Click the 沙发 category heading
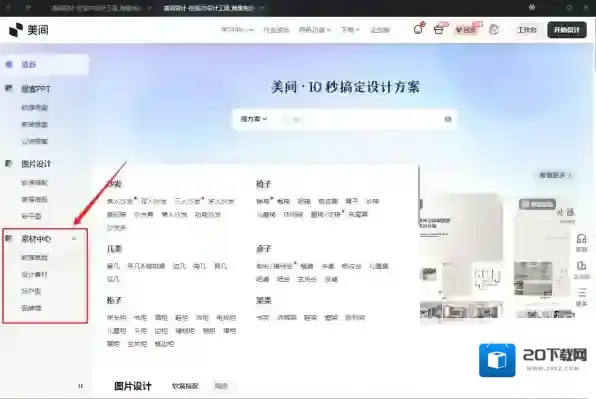596x399 pixels. pyautogui.click(x=114, y=184)
